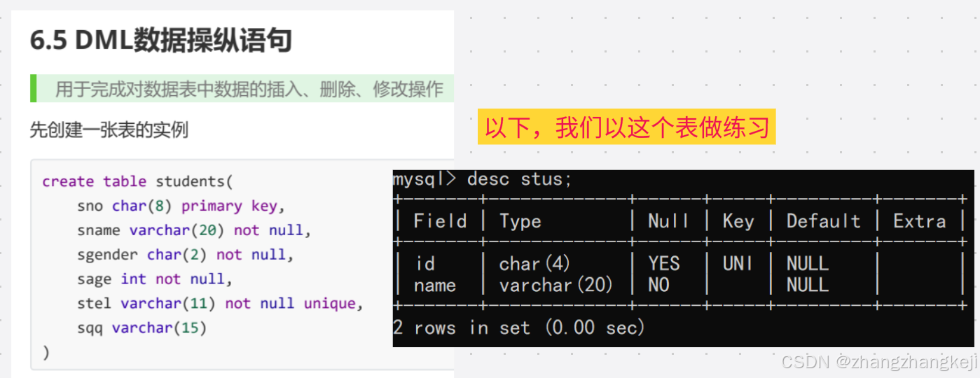Click the "NO" null cell
The width and height of the screenshot is (980, 378).
coord(658,286)
